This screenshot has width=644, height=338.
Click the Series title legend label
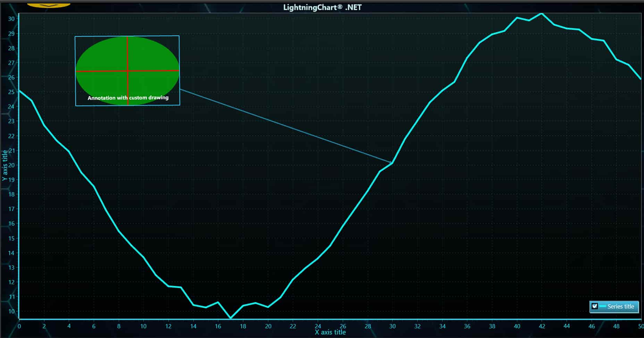pyautogui.click(x=621, y=306)
